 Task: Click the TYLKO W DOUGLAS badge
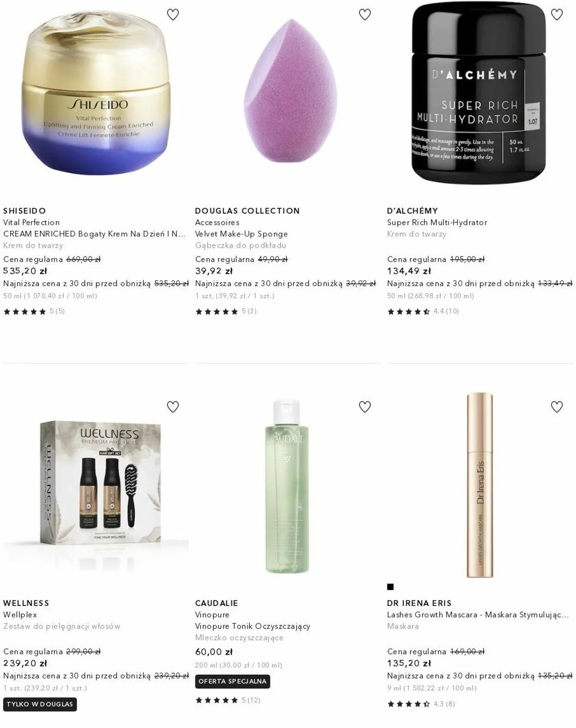click(40, 705)
